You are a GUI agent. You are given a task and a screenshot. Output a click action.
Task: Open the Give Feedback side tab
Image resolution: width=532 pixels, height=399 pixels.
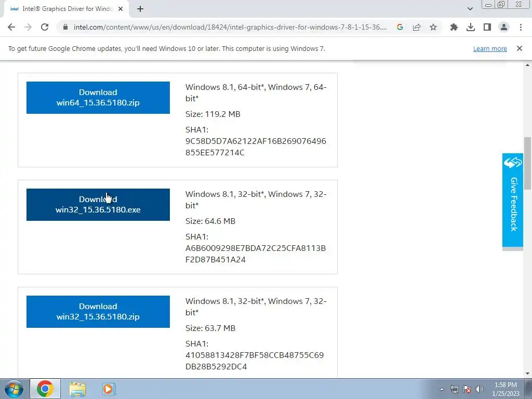pos(513,200)
